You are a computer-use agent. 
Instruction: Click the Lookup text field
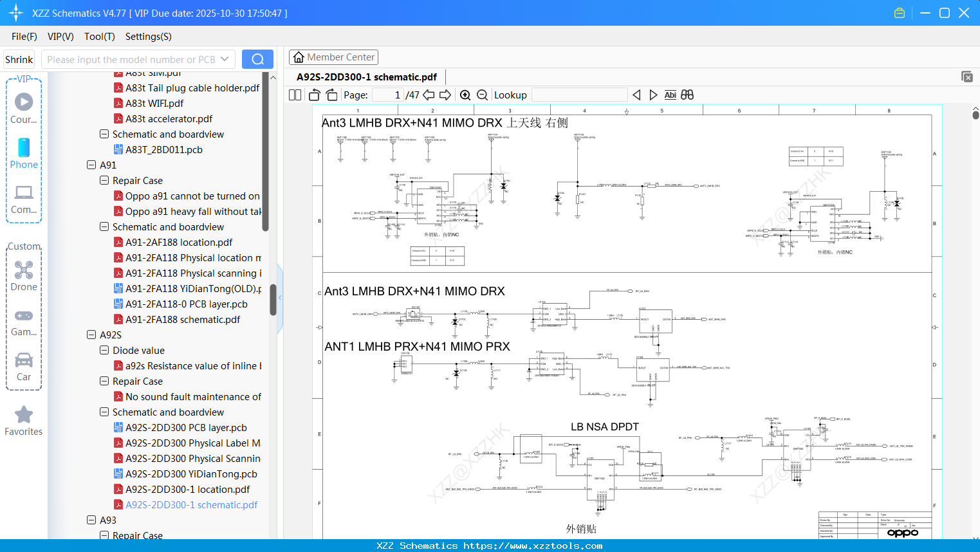coord(579,95)
